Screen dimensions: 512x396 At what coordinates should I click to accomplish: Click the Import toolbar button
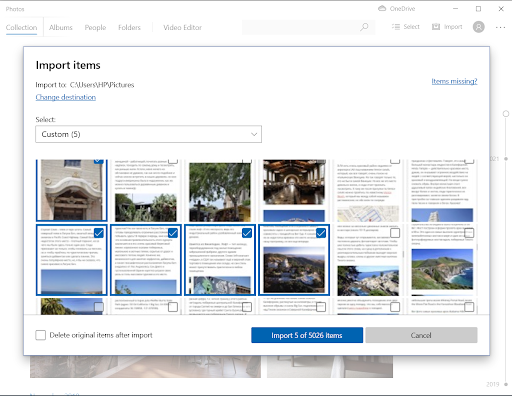pyautogui.click(x=447, y=27)
